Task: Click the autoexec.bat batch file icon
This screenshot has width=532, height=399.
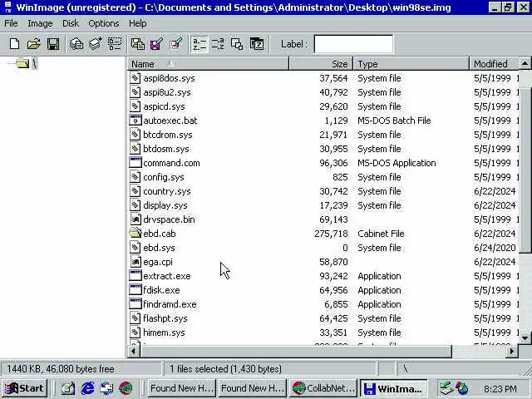Action: pos(135,120)
